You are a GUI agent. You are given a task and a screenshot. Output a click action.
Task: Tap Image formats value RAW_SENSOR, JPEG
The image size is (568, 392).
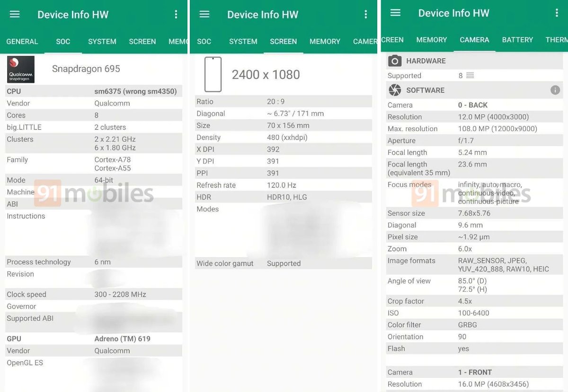(492, 261)
